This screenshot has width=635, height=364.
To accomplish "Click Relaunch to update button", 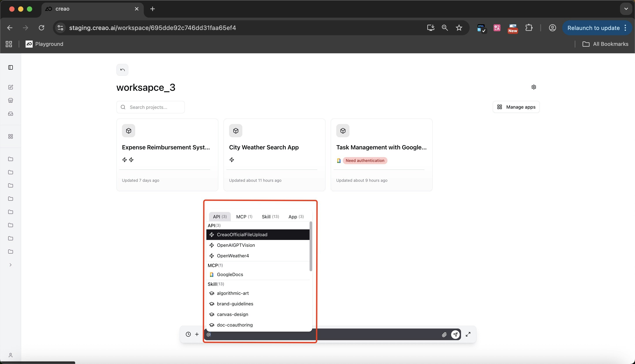I will coord(593,28).
